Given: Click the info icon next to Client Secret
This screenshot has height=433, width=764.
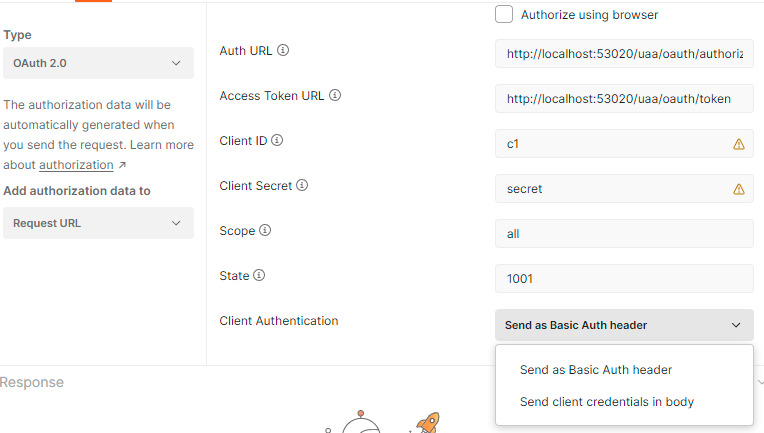Looking at the screenshot, I should (302, 185).
